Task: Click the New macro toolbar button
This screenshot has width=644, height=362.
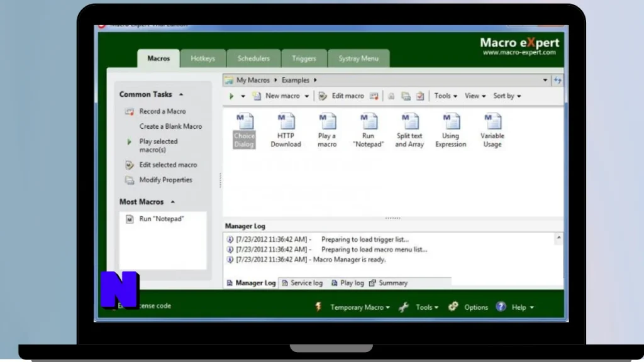Action: pyautogui.click(x=277, y=96)
